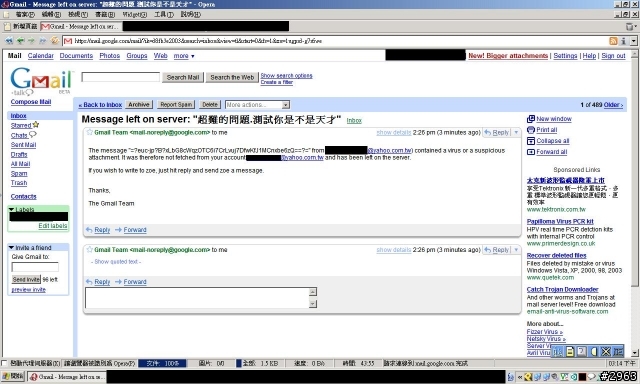Open the New window icon link
Image resolution: width=640 pixels, height=384 pixels.
pyautogui.click(x=531, y=119)
